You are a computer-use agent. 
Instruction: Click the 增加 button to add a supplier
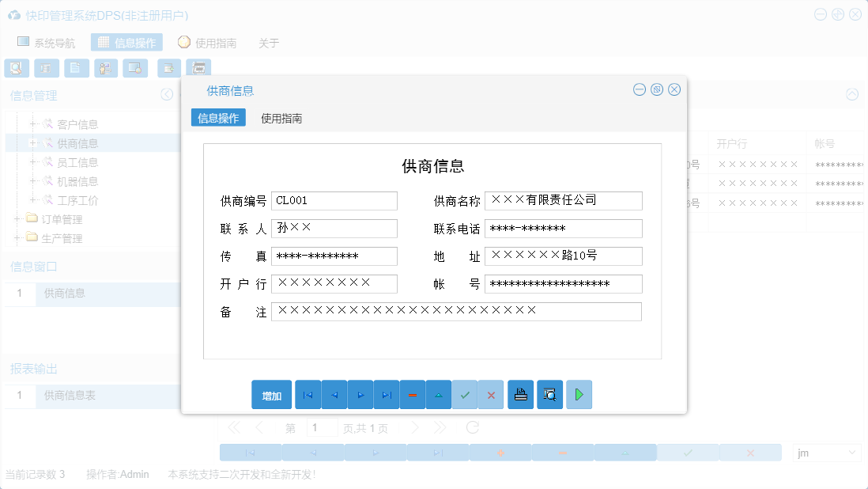[x=270, y=394]
